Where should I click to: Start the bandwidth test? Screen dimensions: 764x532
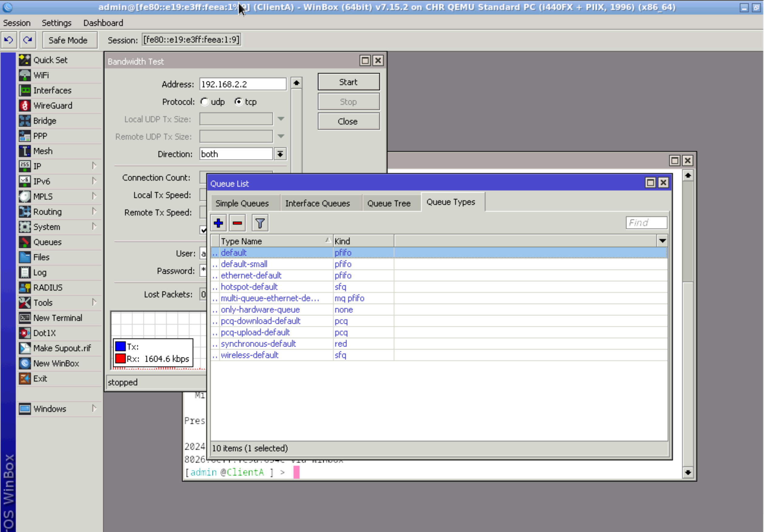[x=348, y=82]
